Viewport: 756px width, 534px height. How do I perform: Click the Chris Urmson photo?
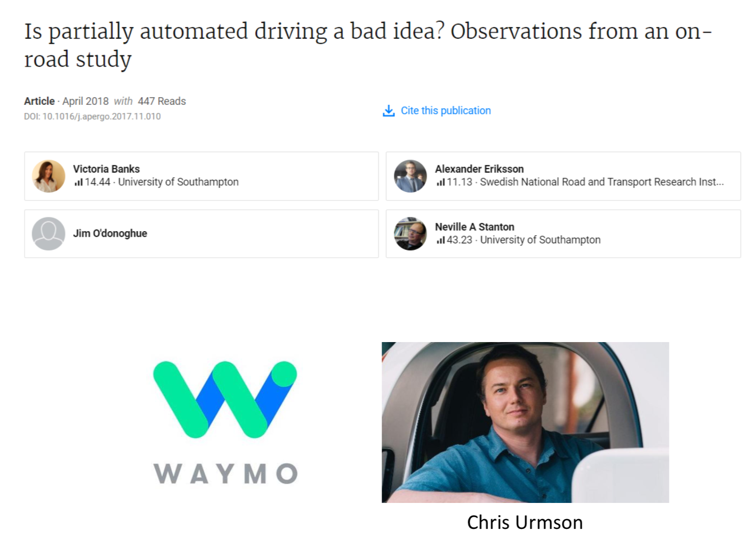point(525,423)
